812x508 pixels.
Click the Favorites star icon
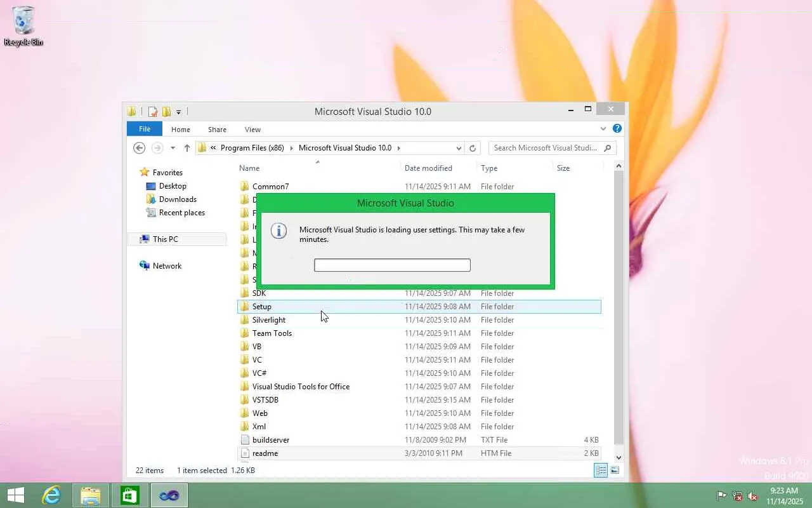click(145, 172)
